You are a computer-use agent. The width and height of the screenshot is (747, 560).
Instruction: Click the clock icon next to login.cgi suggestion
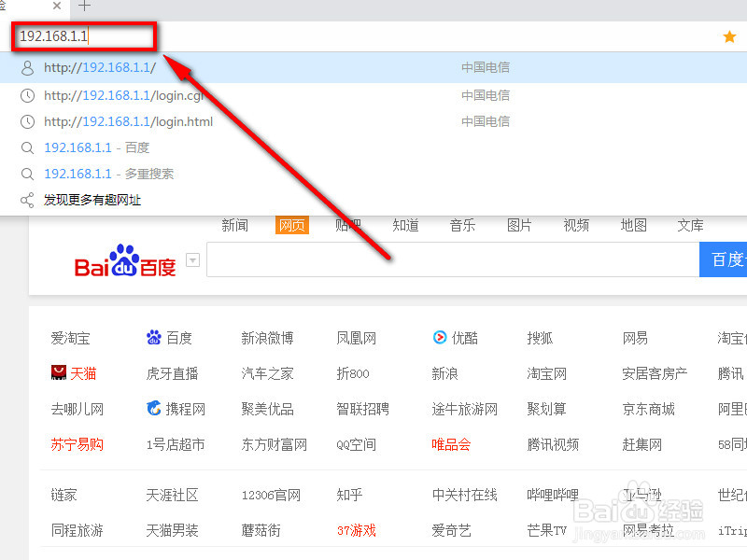[x=26, y=94]
